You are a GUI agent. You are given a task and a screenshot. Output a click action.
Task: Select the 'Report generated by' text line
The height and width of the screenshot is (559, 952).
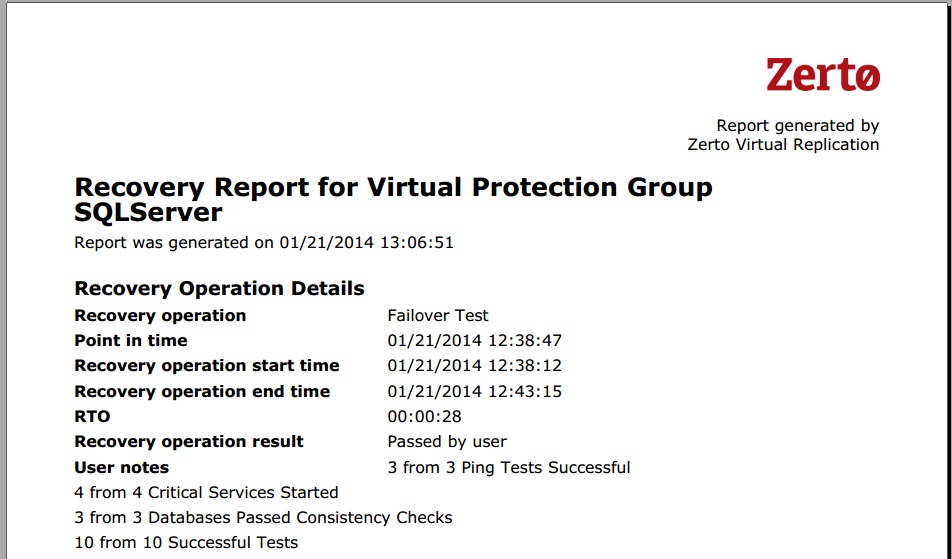coord(798,126)
